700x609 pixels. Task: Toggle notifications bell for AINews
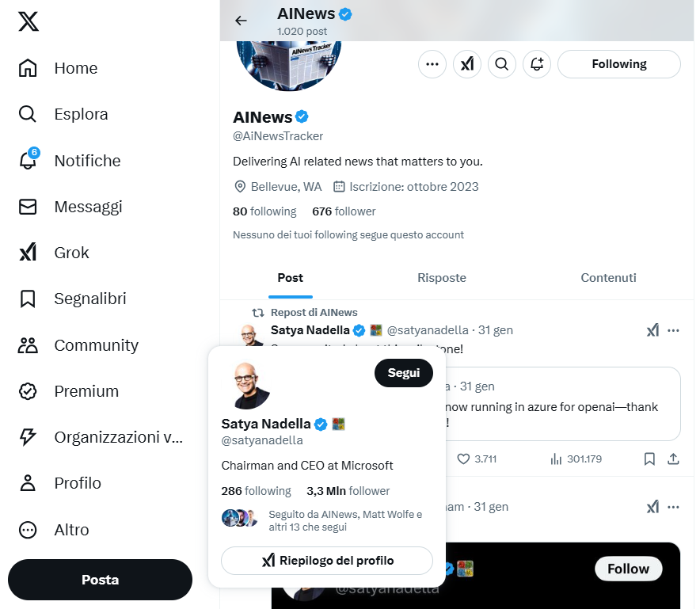[537, 64]
